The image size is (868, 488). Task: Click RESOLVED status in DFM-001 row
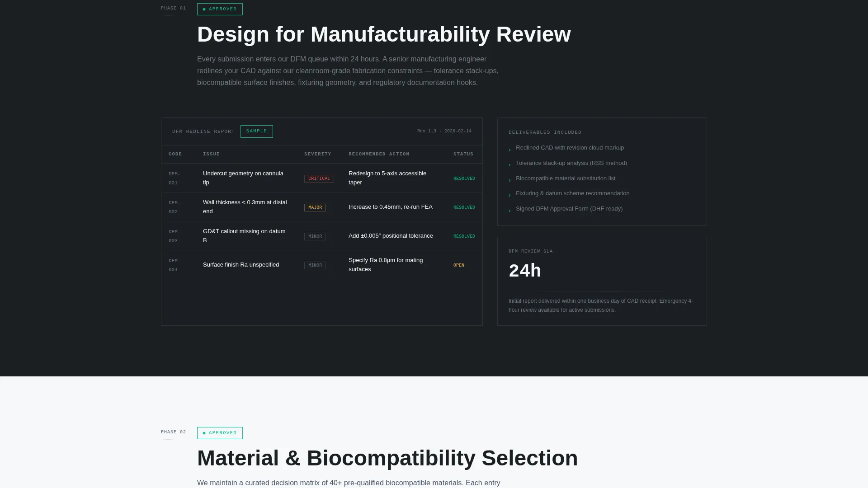click(464, 178)
